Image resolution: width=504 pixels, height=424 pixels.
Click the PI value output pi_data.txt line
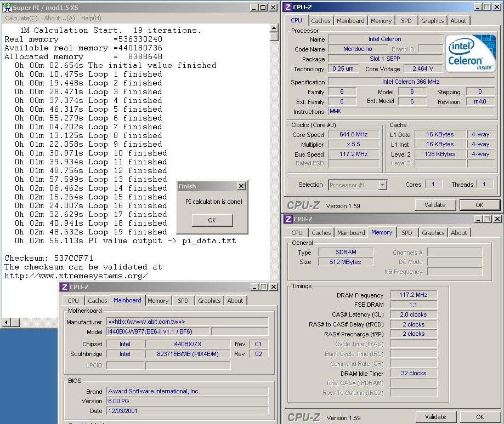(126, 240)
